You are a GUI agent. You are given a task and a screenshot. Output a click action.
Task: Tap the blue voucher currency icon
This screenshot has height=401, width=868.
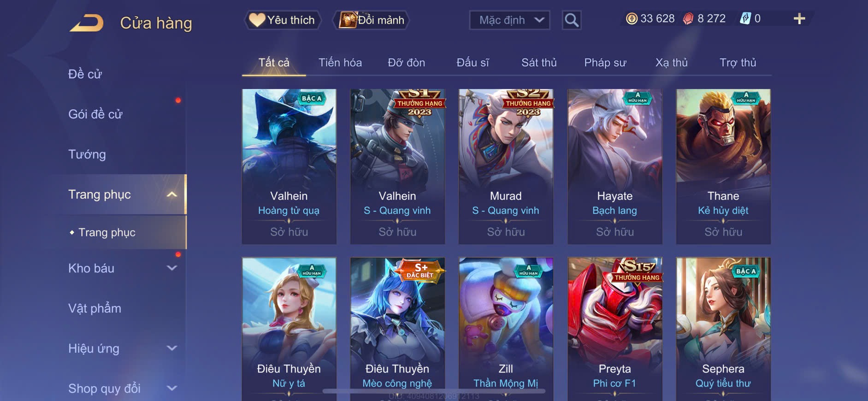click(x=745, y=19)
